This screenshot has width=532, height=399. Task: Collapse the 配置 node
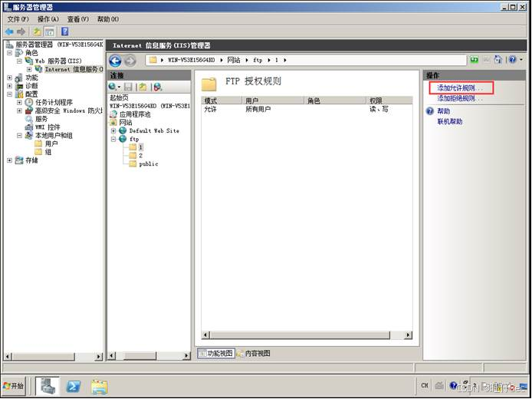pyautogui.click(x=9, y=94)
